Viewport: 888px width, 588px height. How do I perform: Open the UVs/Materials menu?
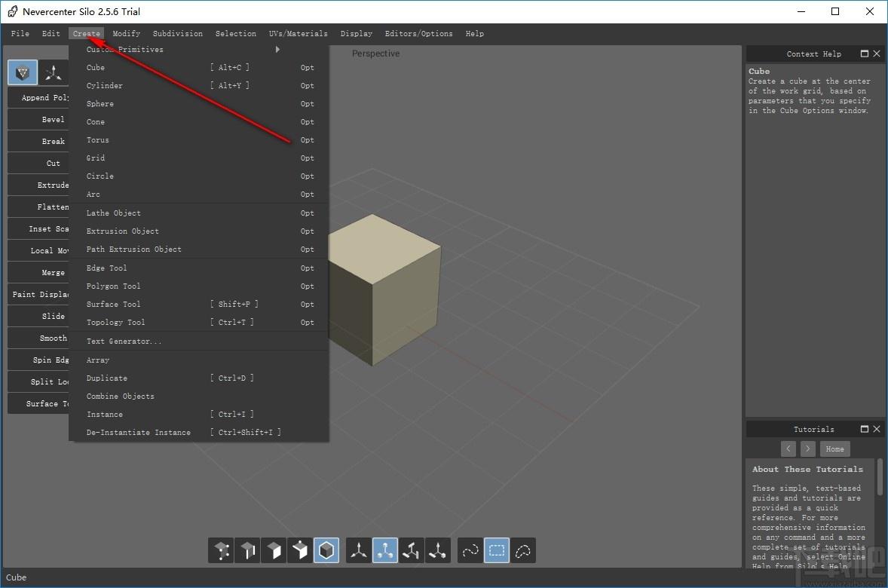[x=299, y=33]
